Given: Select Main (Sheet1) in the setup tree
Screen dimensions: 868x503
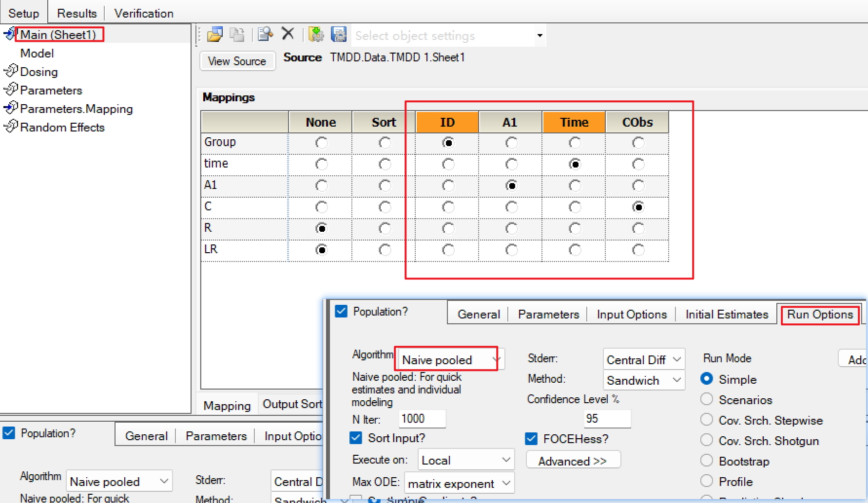Looking at the screenshot, I should 58,35.
